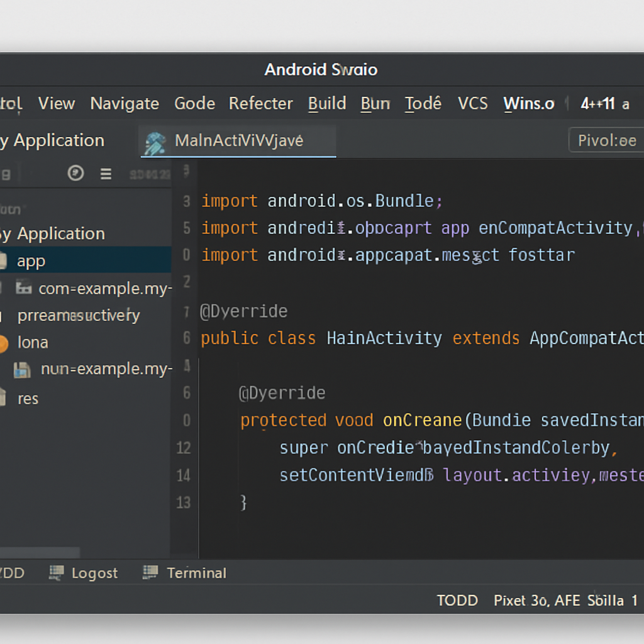This screenshot has width=644, height=644.
Task: Open the VCS menu
Action: point(473,104)
